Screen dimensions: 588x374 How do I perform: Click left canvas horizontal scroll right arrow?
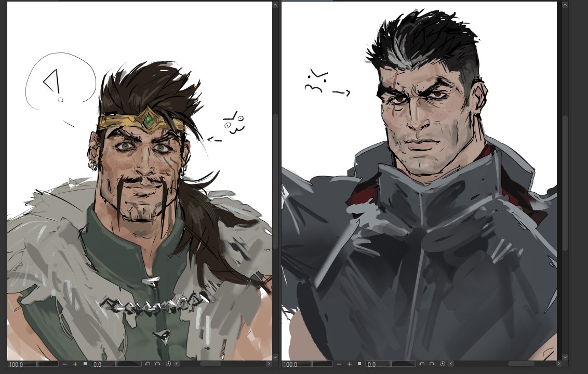[269, 364]
